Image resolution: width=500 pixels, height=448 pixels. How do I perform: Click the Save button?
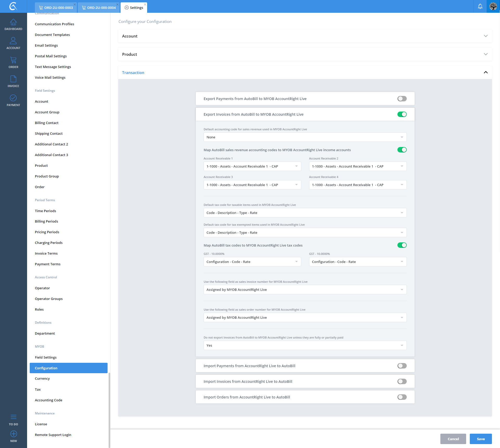coord(480,439)
